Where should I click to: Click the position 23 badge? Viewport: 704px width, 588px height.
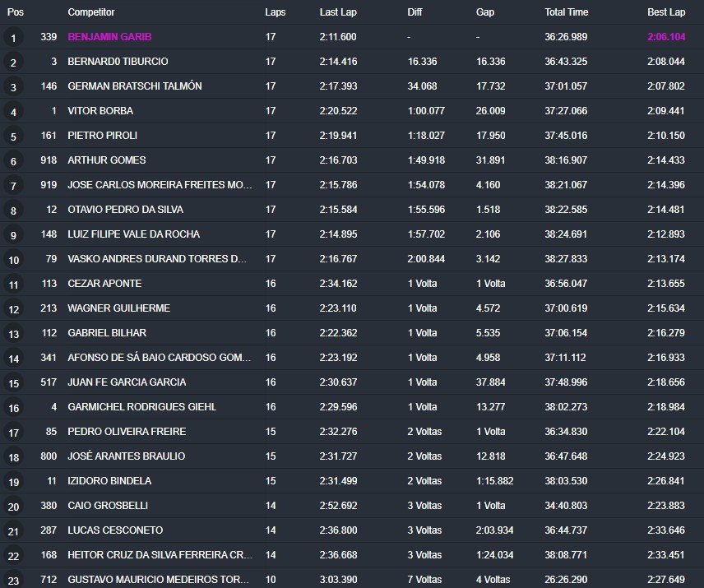13,580
